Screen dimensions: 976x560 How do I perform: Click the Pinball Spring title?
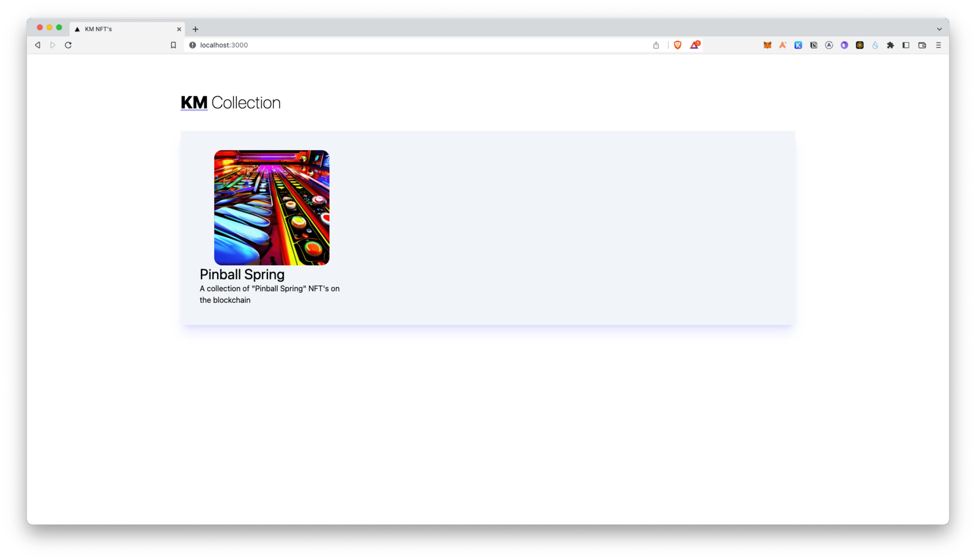[242, 275]
